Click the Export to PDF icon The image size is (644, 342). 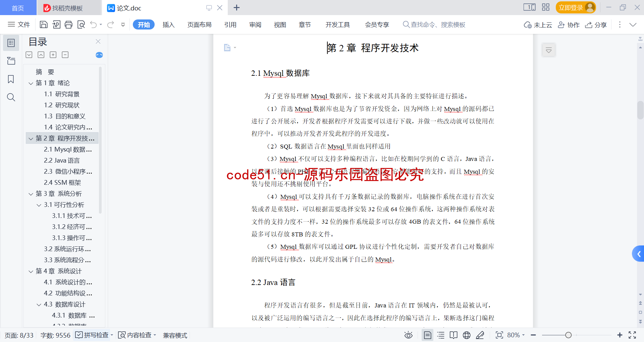[56, 24]
